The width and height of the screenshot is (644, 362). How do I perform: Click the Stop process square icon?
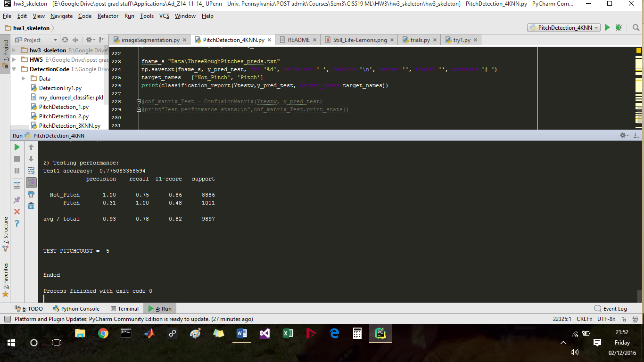tap(17, 159)
